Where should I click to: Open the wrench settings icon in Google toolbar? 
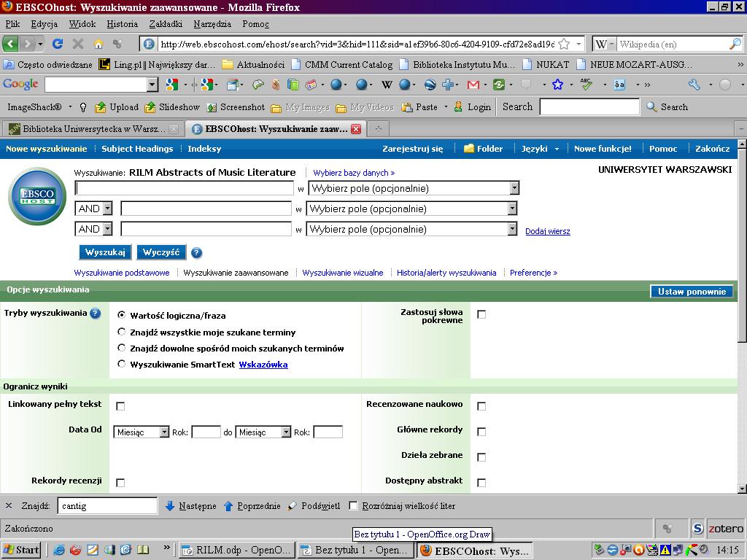pos(694,85)
